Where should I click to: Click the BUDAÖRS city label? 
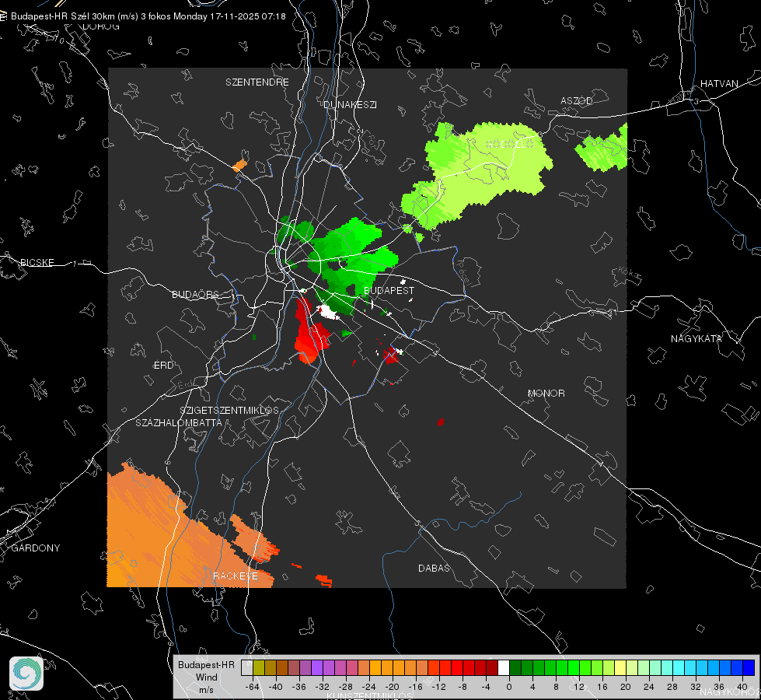(196, 295)
